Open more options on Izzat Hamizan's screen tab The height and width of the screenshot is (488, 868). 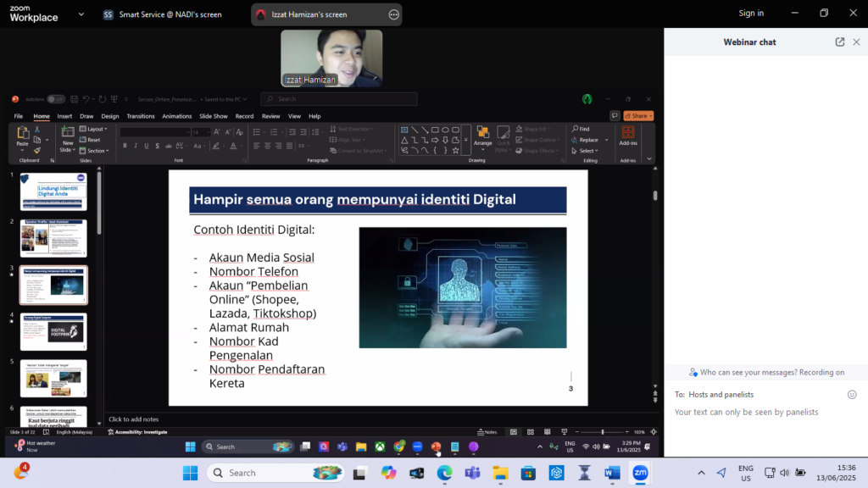(x=393, y=14)
